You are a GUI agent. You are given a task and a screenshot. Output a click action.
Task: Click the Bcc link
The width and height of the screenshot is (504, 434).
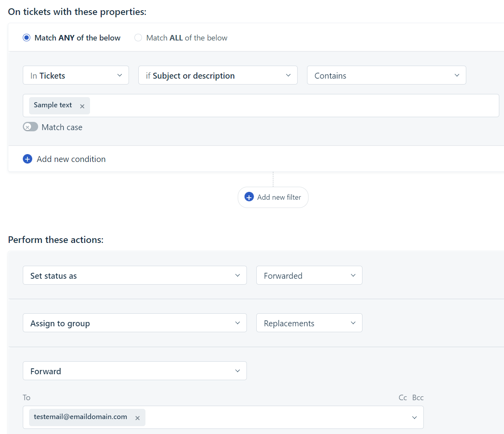coord(418,397)
